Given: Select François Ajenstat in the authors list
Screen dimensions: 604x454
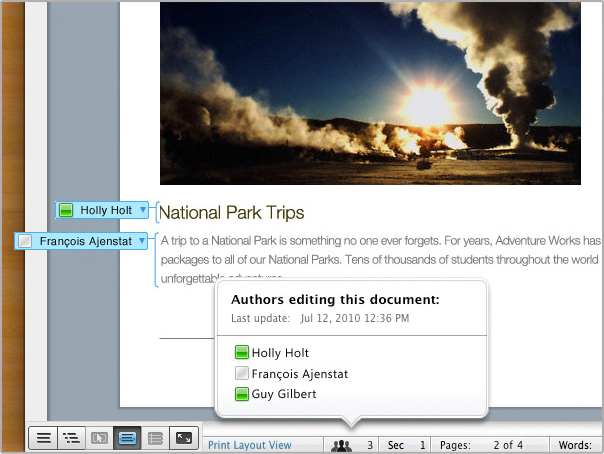Looking at the screenshot, I should pyautogui.click(x=300, y=374).
